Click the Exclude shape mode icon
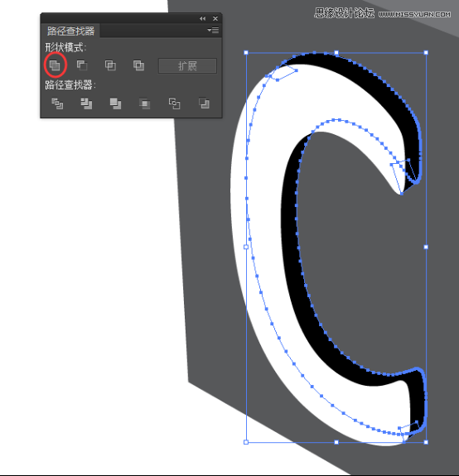Image resolution: width=459 pixels, height=476 pixels. pos(138,65)
